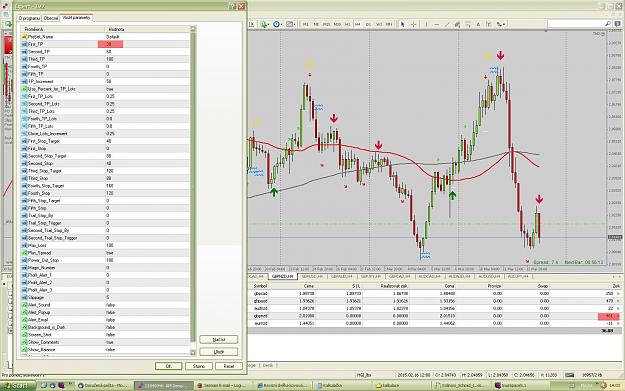Switch to the AUDCAD,H4 chart tab
Image resolution: width=625 pixels, height=391 pixels.
429,276
